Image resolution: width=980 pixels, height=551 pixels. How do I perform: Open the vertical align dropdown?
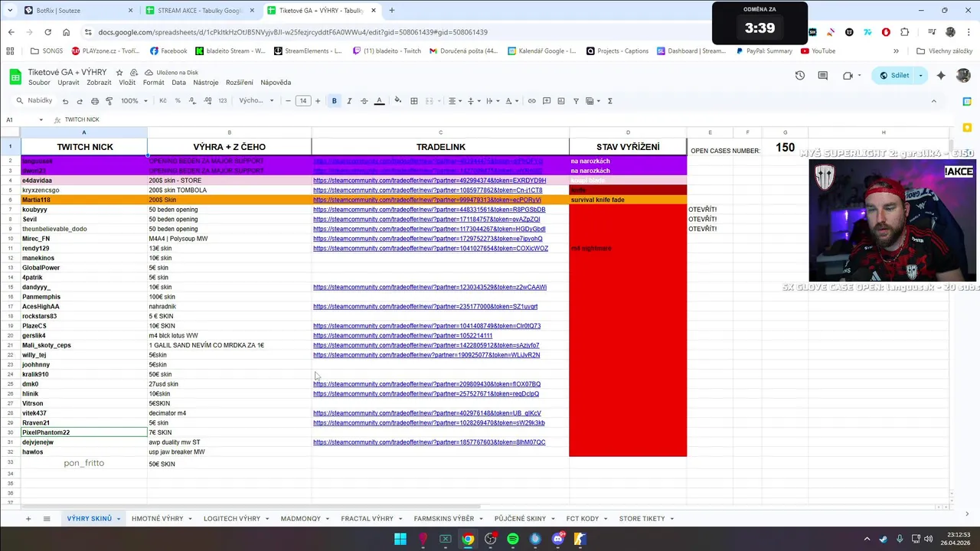472,101
